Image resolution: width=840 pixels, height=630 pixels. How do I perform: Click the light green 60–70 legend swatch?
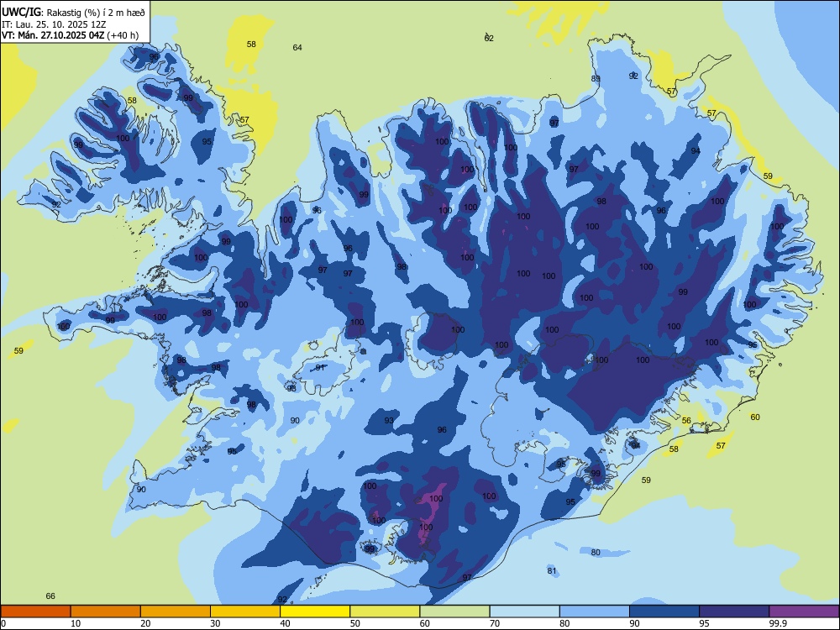point(454,612)
